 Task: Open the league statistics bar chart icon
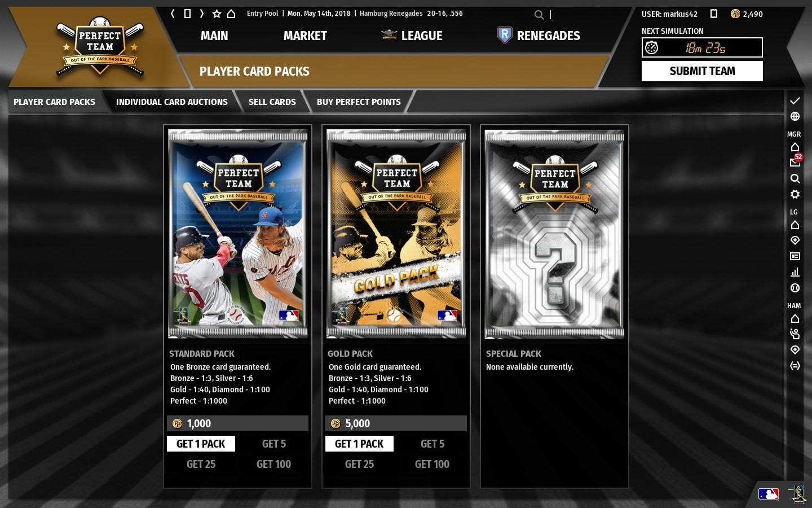[x=795, y=272]
